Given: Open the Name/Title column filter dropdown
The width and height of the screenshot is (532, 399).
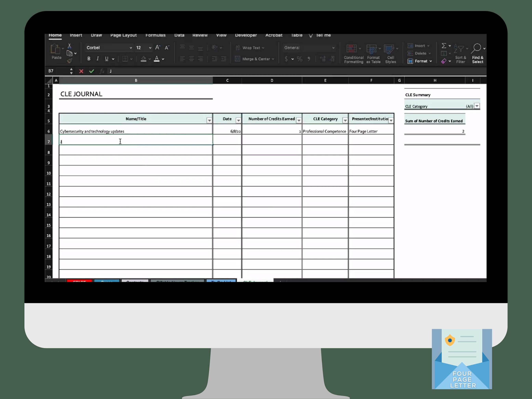Looking at the screenshot, I should tap(209, 120).
